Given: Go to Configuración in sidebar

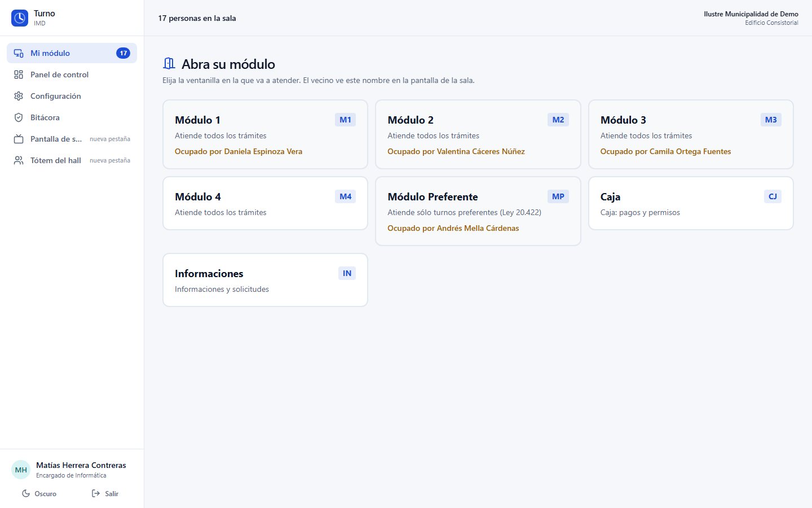Looking at the screenshot, I should point(72,96).
